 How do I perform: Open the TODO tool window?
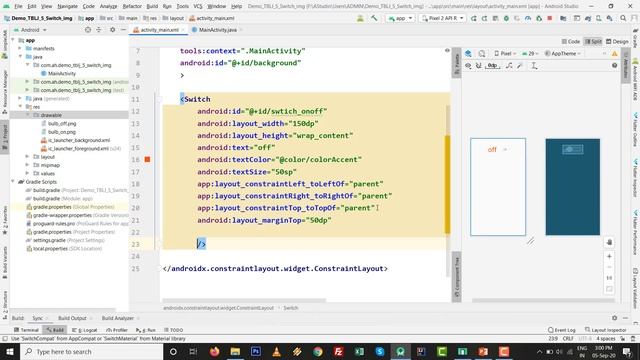coord(173,330)
